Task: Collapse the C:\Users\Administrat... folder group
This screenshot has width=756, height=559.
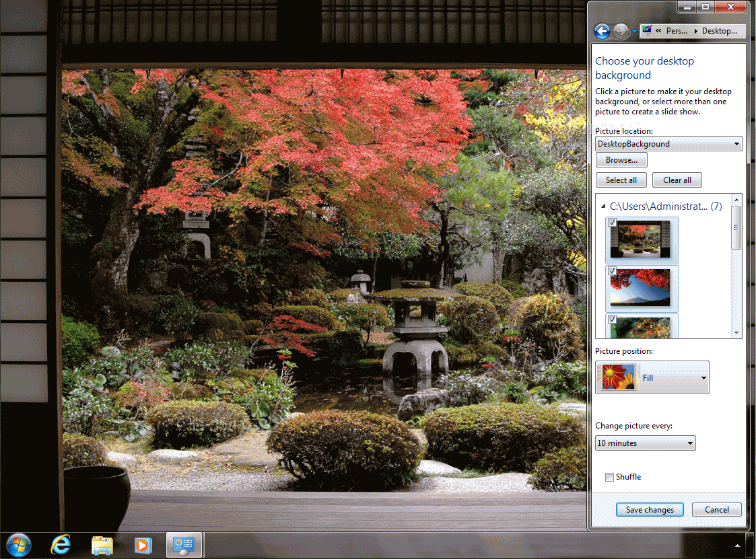Action: [602, 207]
